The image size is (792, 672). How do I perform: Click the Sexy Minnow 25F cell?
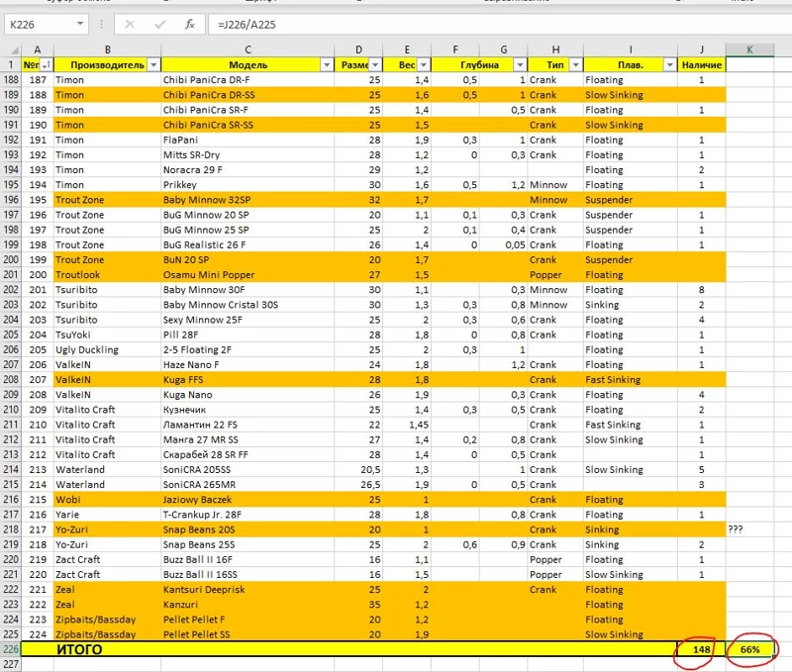click(247, 320)
